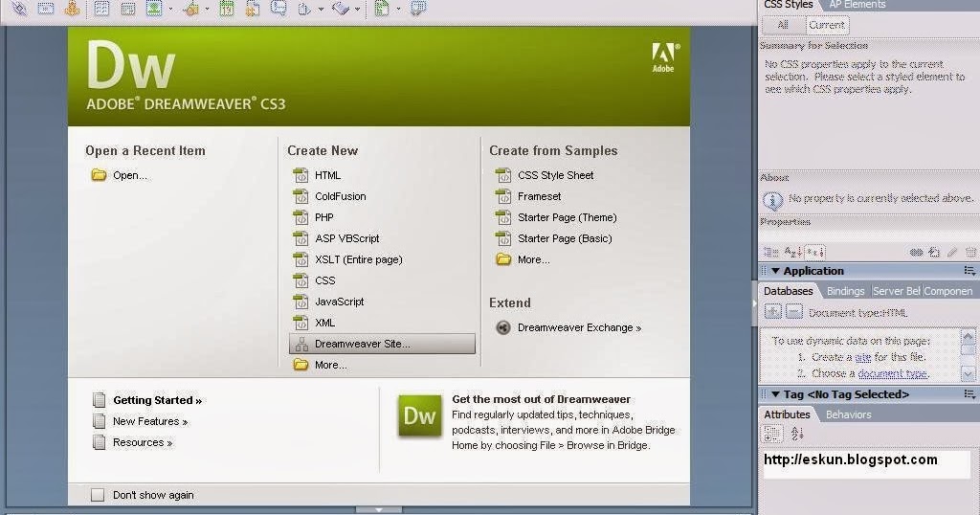
Task: Click the Email Link insert icon
Action: 46,8
